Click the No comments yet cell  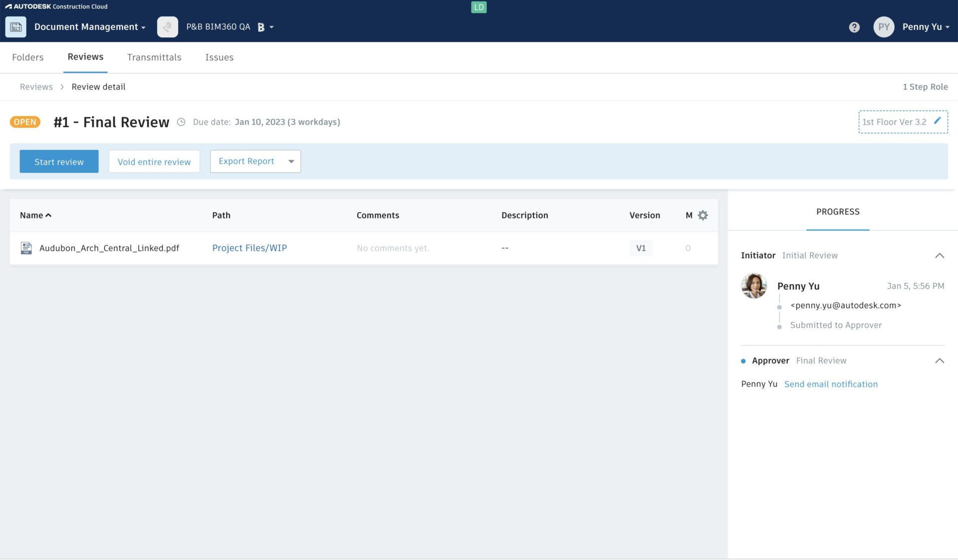(393, 248)
